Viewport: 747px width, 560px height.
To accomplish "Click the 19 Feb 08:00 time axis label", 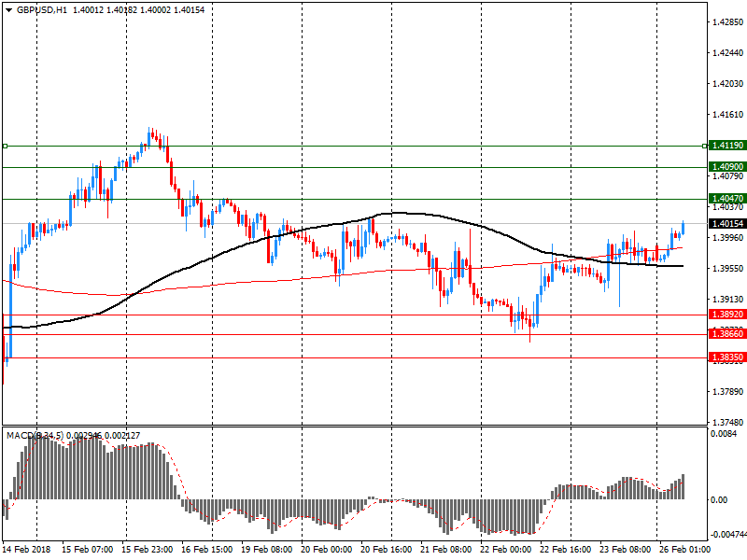I will click(267, 550).
